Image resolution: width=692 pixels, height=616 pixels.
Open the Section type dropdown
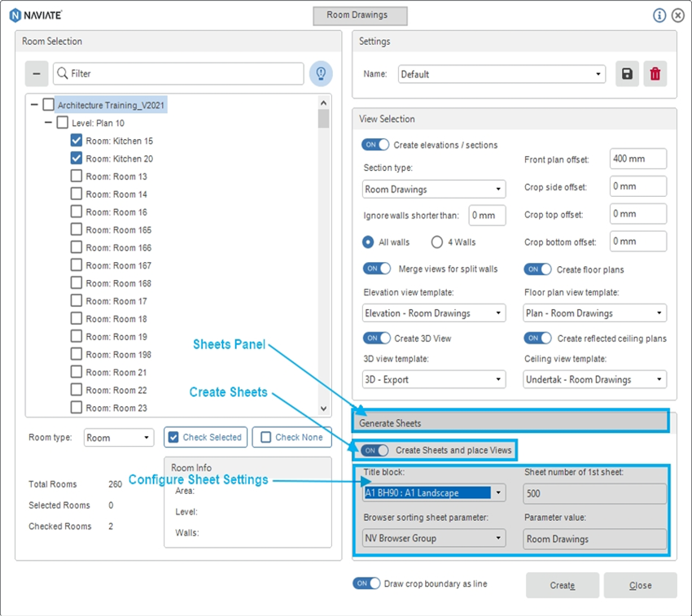pos(434,190)
